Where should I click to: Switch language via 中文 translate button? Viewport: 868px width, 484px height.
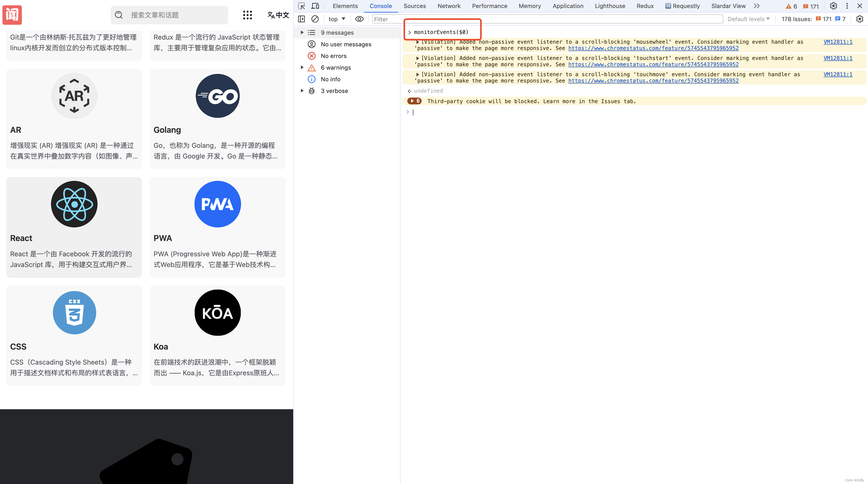(x=278, y=15)
